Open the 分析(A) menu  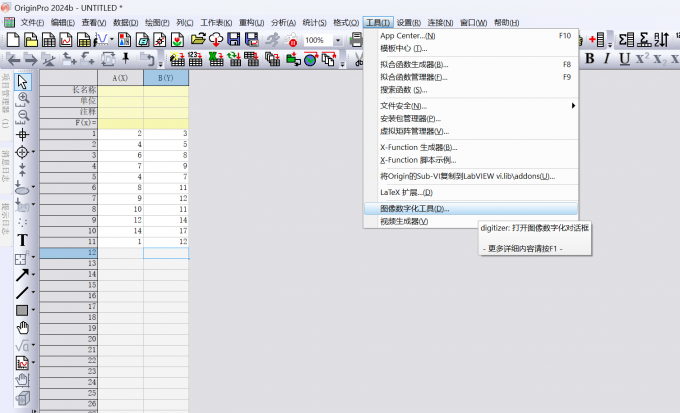(283, 23)
